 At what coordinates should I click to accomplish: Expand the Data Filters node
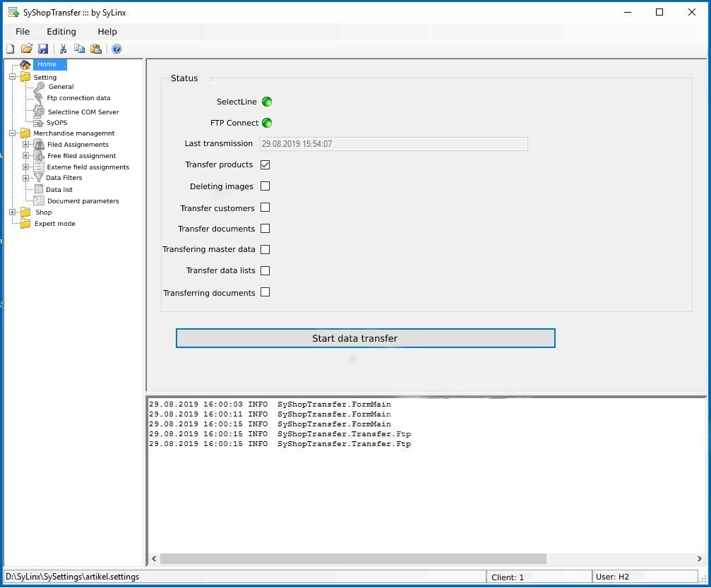coord(26,178)
